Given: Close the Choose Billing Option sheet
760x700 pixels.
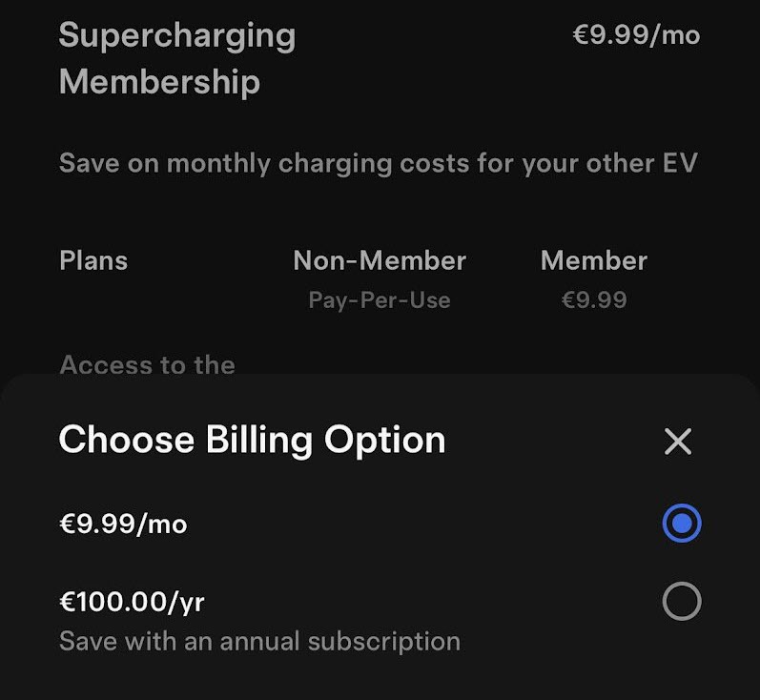Looking at the screenshot, I should tap(678, 442).
